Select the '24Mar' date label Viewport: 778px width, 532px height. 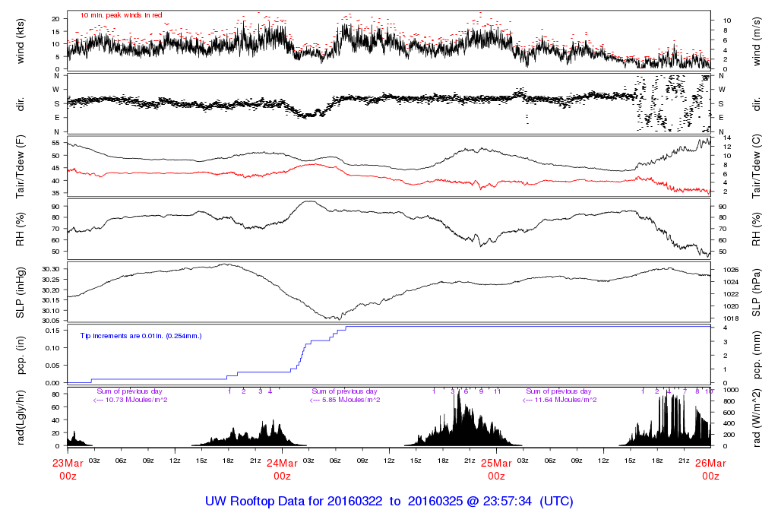[x=282, y=463]
